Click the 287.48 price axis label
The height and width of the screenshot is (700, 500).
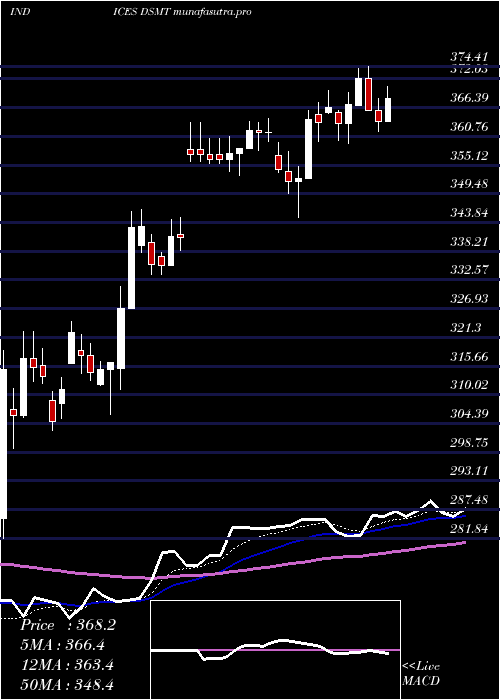tap(468, 500)
